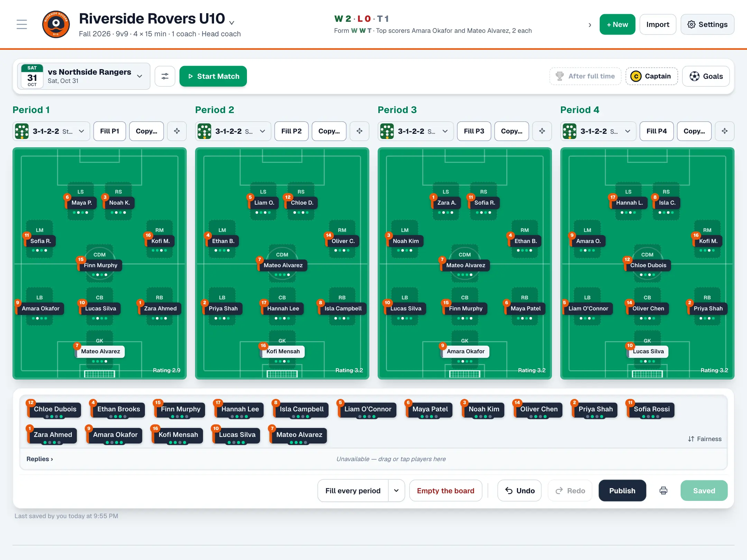Click Fill P3 button

coord(474,131)
